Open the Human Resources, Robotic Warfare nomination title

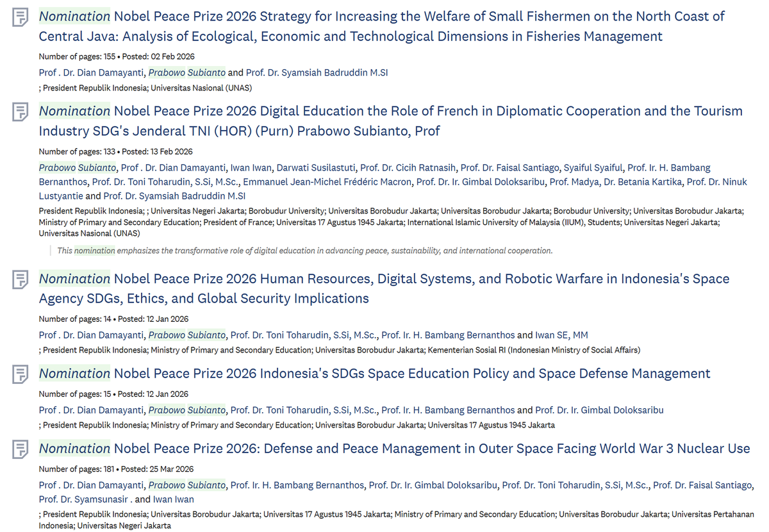(384, 289)
